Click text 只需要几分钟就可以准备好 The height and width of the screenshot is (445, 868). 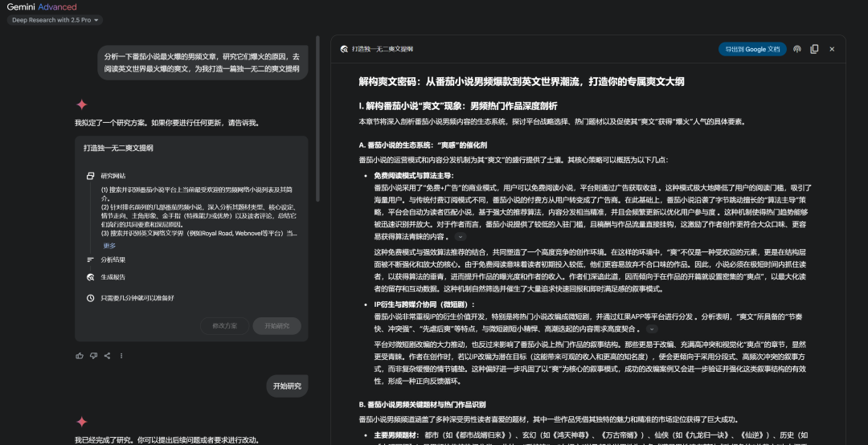point(137,298)
